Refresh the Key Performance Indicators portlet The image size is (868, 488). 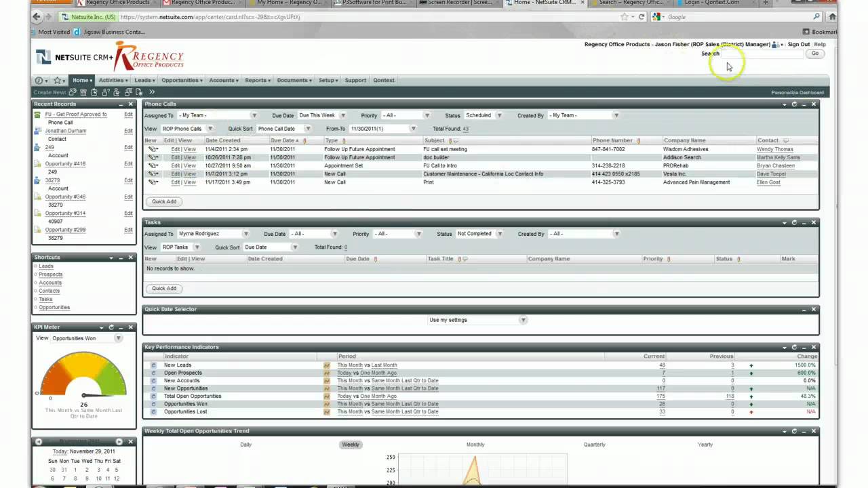pyautogui.click(x=794, y=347)
